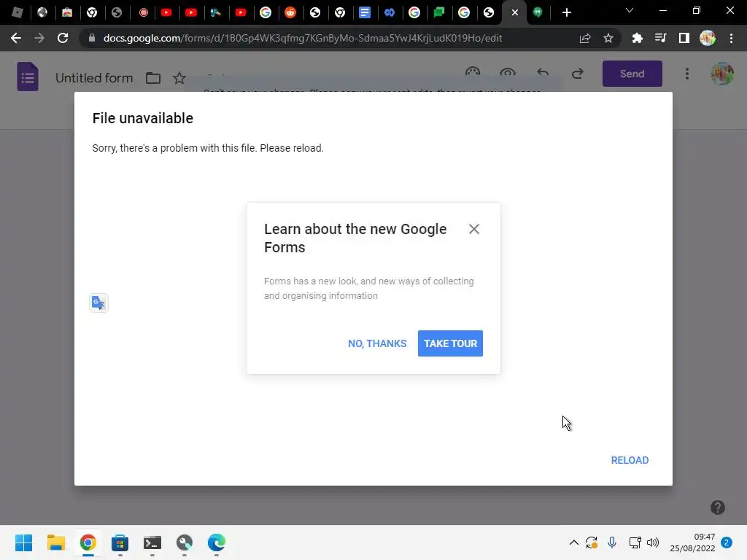Viewport: 747px width, 560px height.
Task: Open the network tray icon
Action: [635, 542]
